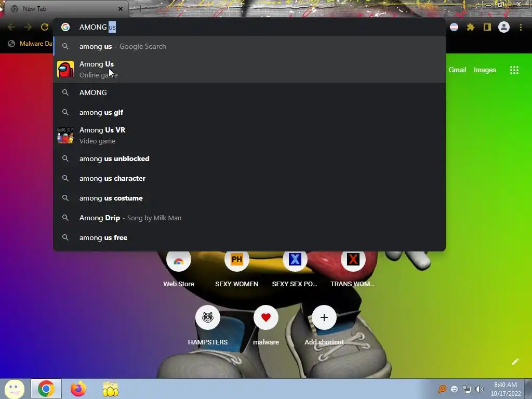Click the customize page pencil icon

pyautogui.click(x=515, y=362)
